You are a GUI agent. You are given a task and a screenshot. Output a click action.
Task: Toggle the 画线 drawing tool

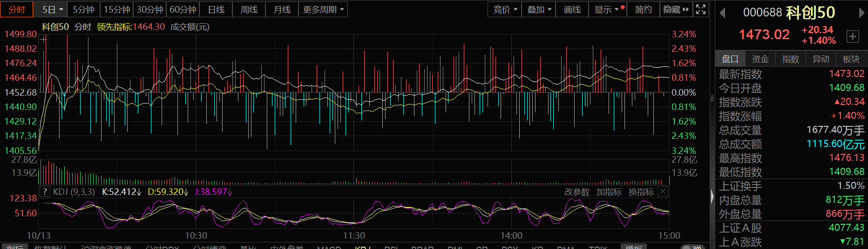point(572,9)
